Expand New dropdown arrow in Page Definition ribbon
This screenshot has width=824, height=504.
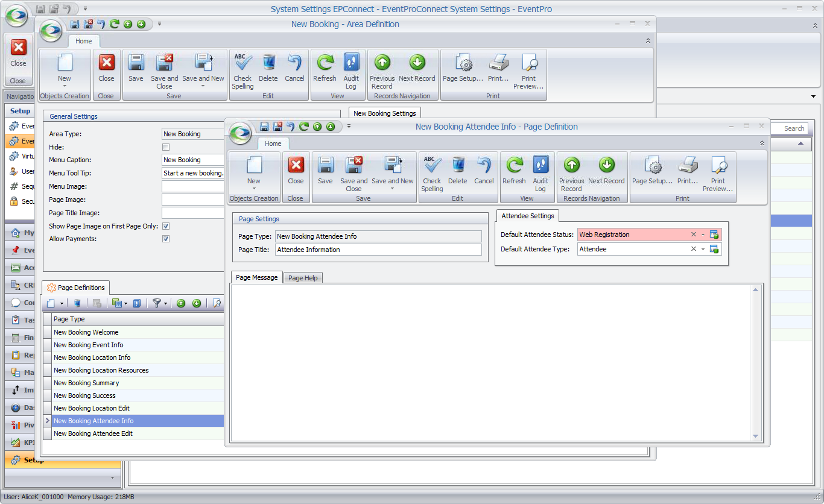click(253, 189)
